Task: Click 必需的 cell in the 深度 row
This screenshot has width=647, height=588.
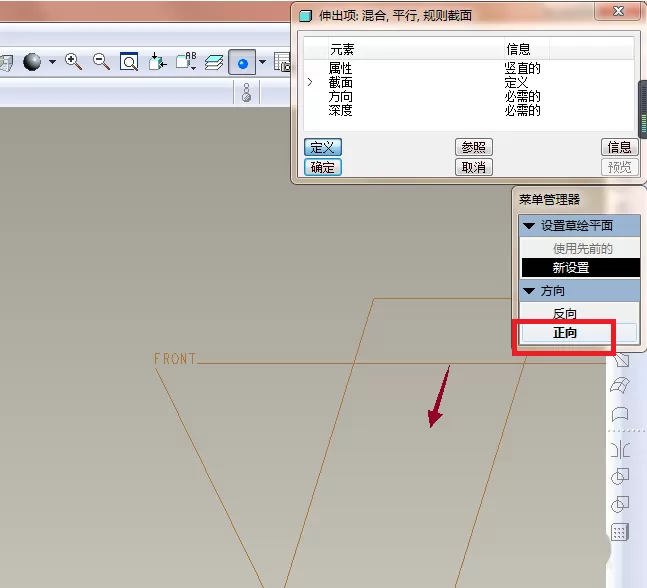Action: pos(522,110)
